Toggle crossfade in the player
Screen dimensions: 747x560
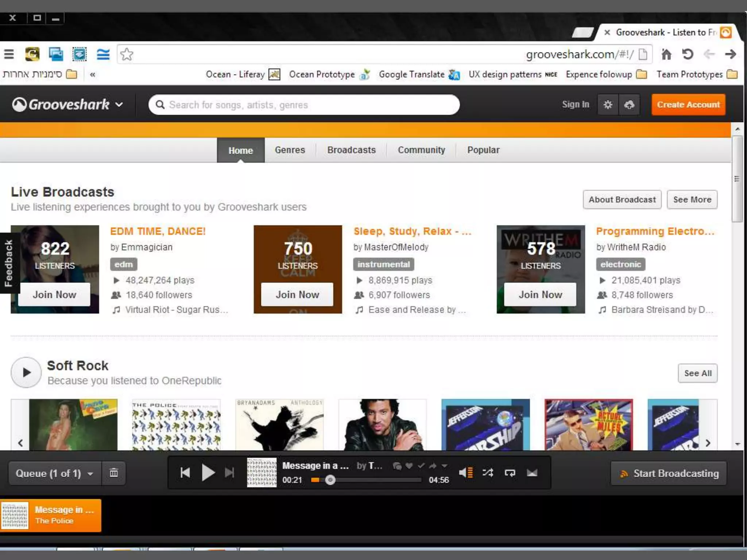click(532, 473)
